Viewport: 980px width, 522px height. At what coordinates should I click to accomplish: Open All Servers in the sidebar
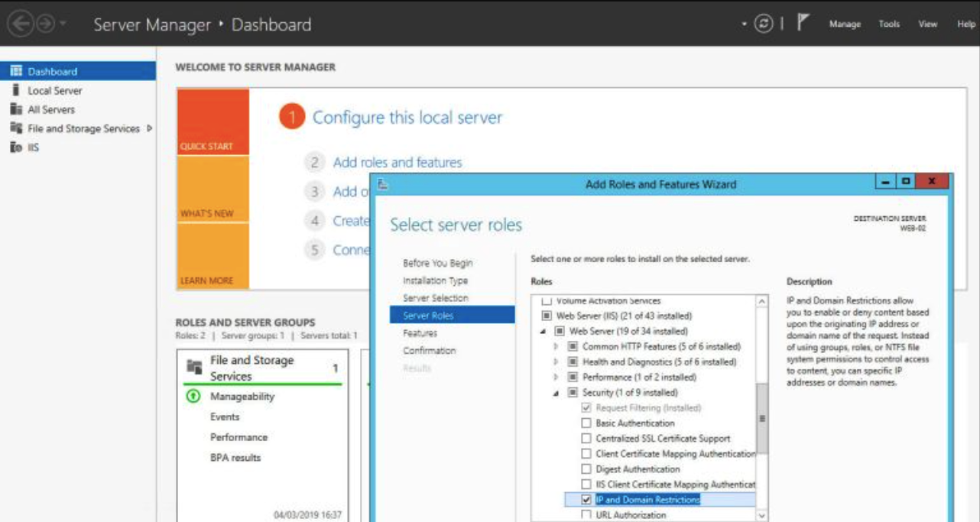(x=51, y=109)
